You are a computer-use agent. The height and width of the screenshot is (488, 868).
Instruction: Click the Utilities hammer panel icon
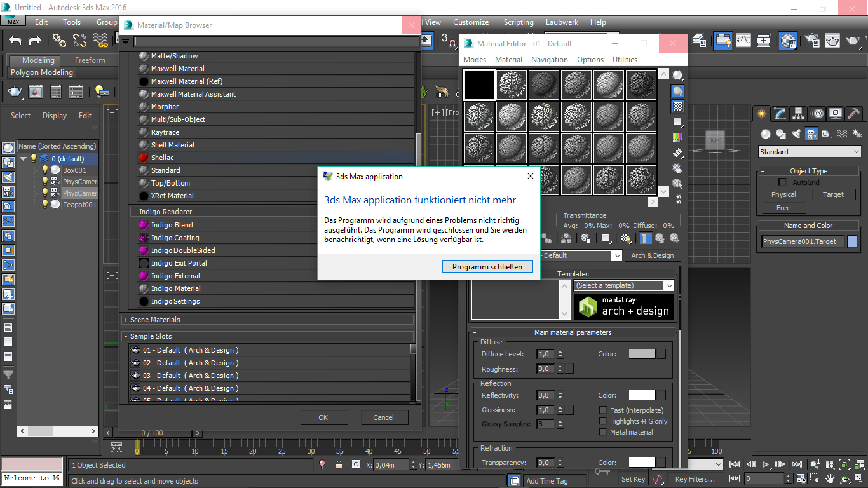point(854,114)
